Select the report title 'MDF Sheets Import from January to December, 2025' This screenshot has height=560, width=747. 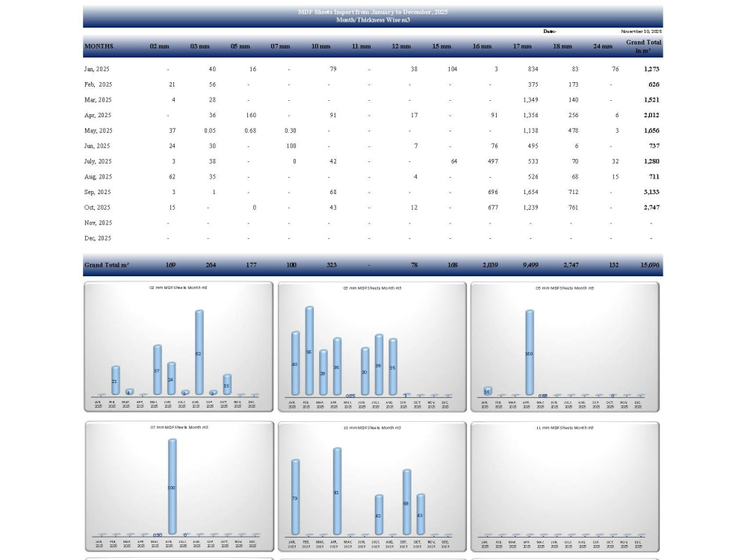[x=373, y=12]
